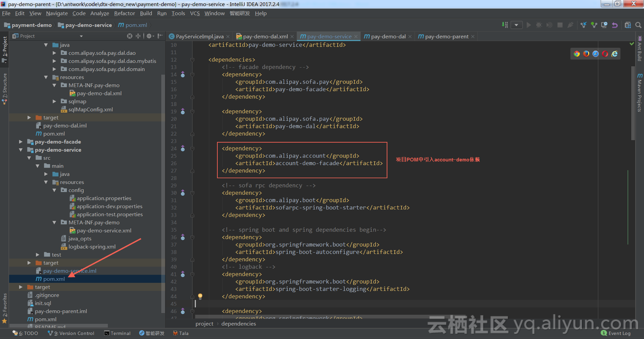The image size is (644, 339).
Task: Click payment-demo breadcrumb in navigation bar
Action: [x=28, y=25]
